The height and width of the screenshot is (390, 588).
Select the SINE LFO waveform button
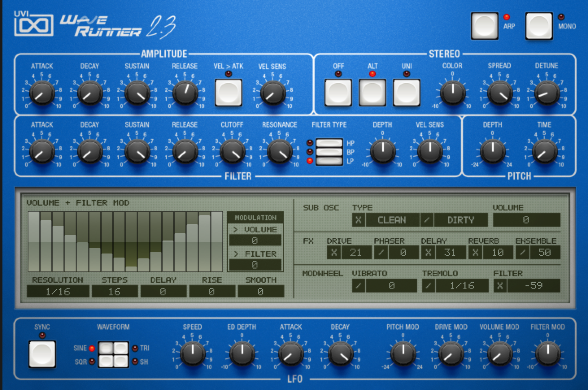(106, 348)
